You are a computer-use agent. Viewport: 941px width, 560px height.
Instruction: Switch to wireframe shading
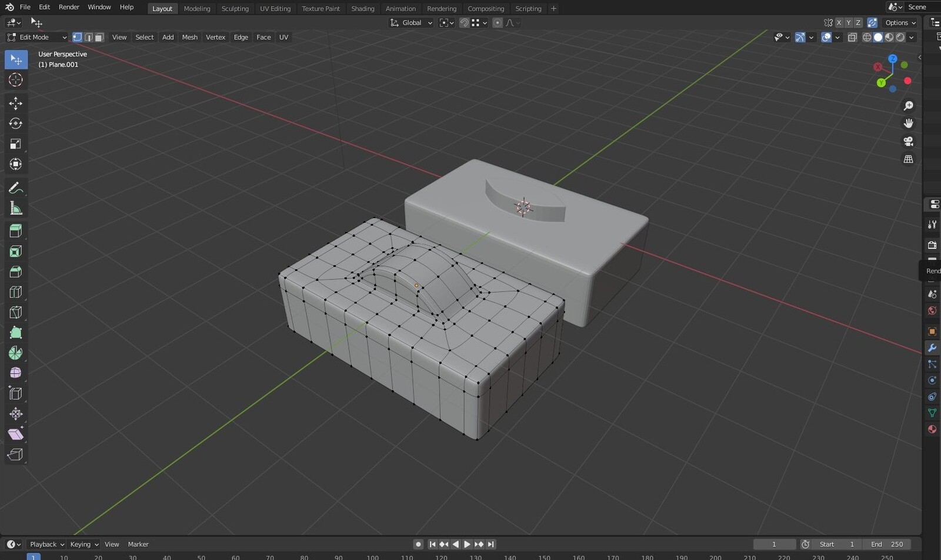(x=867, y=37)
